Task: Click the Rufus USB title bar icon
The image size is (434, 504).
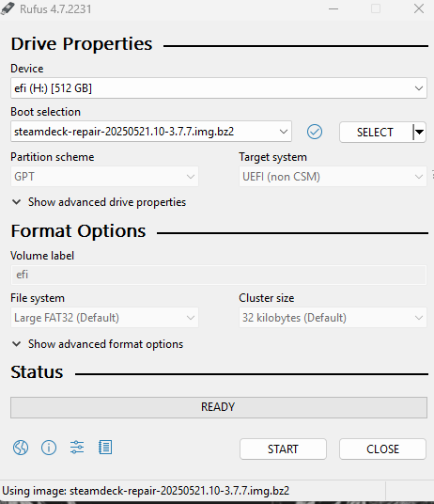Action: point(8,8)
